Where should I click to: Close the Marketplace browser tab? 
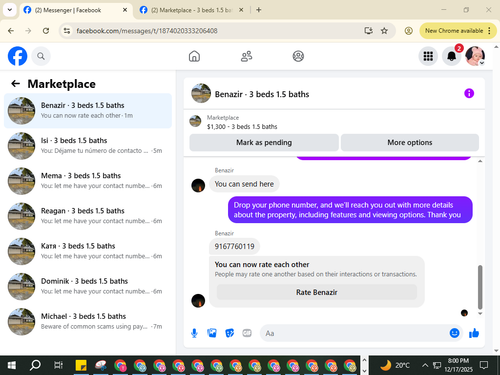click(x=241, y=10)
